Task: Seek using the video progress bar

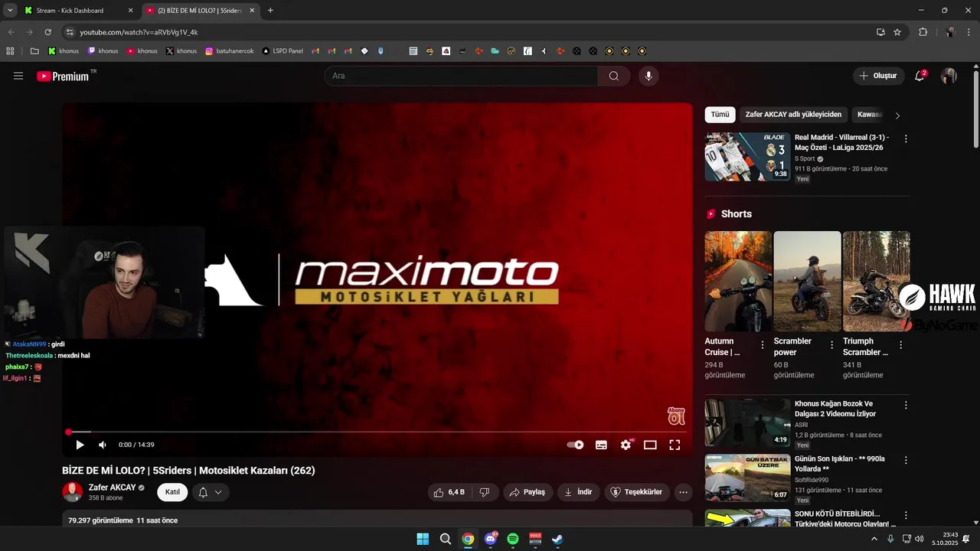Action: tap(377, 432)
